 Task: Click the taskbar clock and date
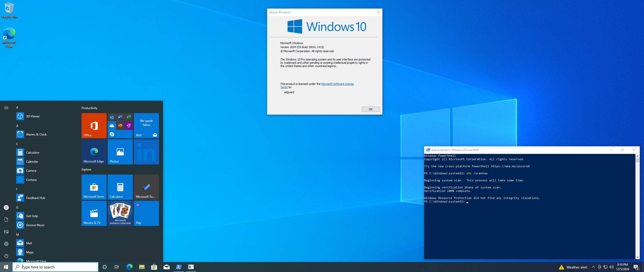pyautogui.click(x=623, y=267)
